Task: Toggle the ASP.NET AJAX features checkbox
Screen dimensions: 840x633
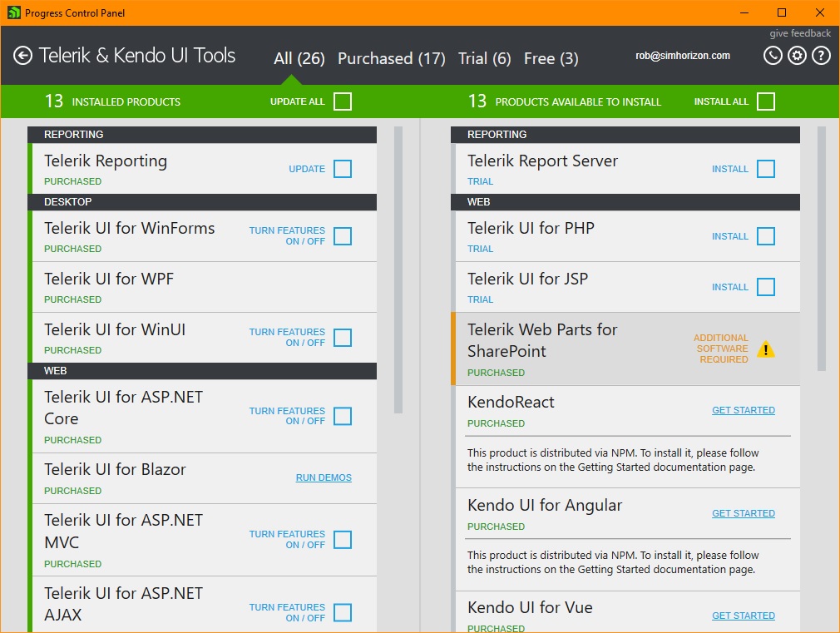Action: 343,613
